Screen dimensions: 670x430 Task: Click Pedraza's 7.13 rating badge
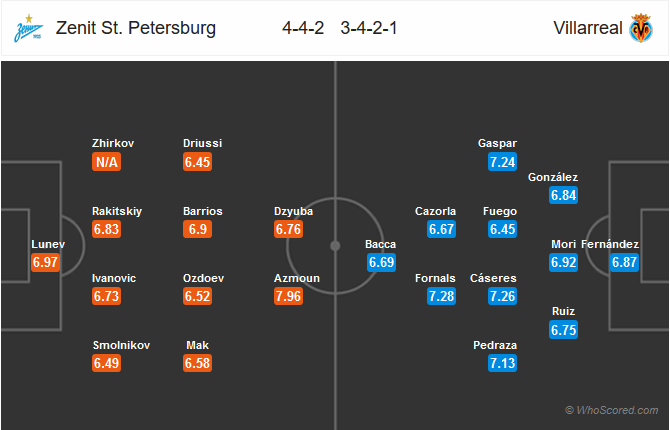(x=502, y=363)
